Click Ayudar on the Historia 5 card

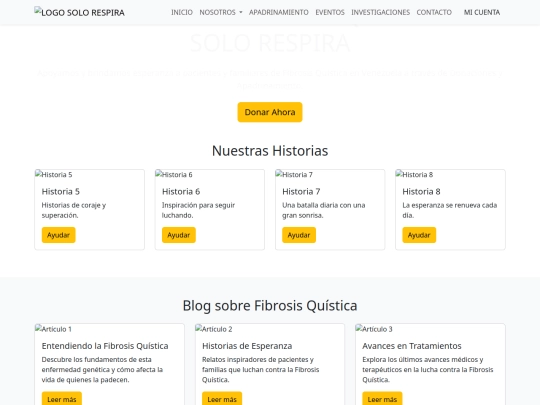59,235
